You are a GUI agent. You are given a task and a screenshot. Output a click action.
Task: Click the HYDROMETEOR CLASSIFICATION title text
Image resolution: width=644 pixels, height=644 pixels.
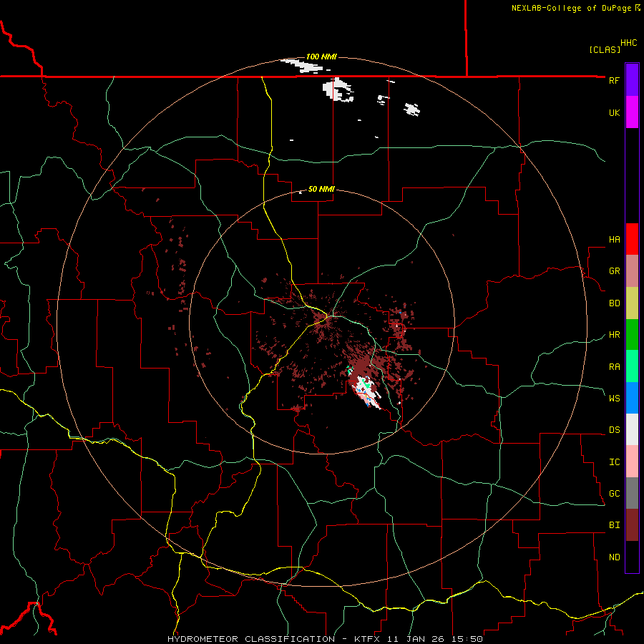[251, 639]
